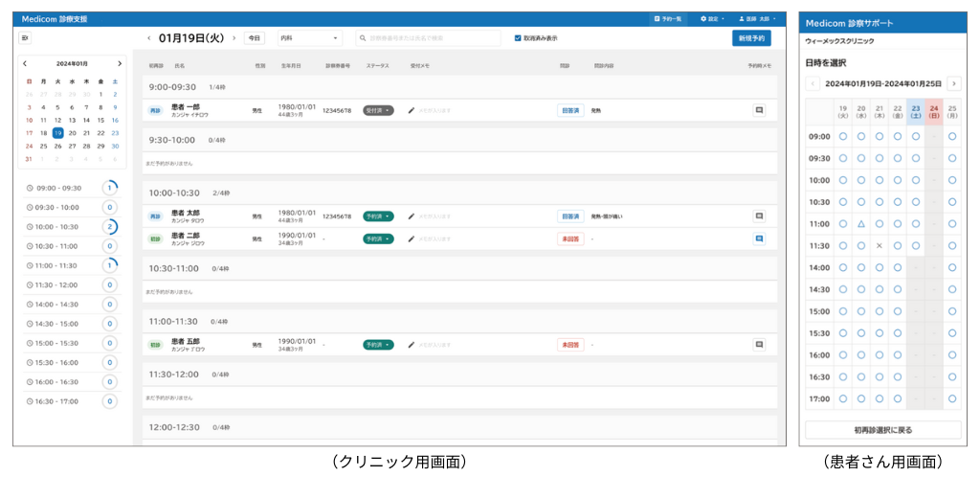Select date 19 in the mini calendar
Viewport: 980px width, 477px height.
point(57,132)
